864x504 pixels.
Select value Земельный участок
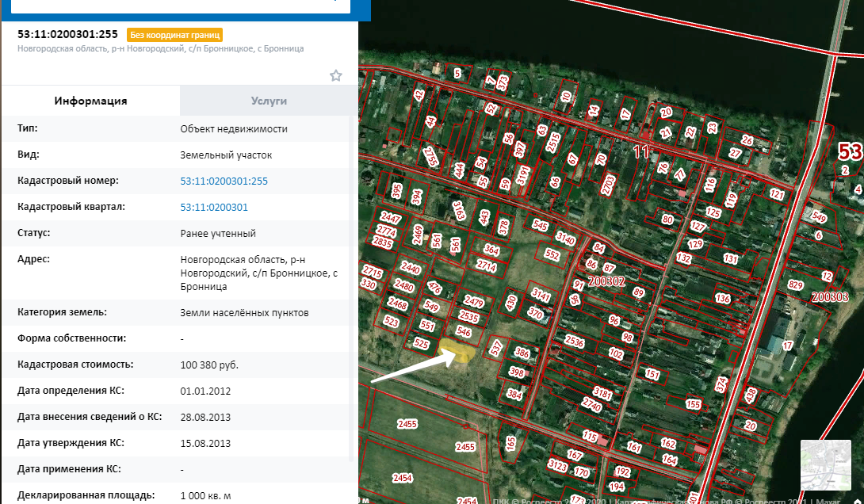click(226, 155)
